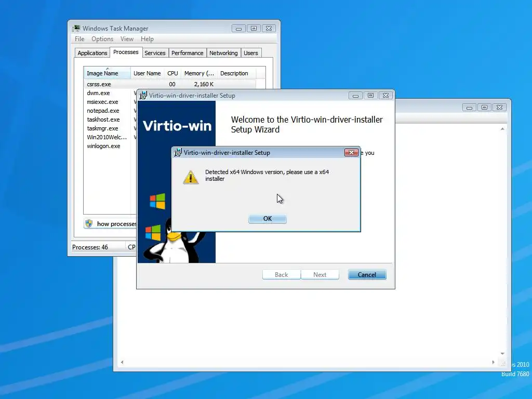Click the resize grip of background window

click(503, 363)
